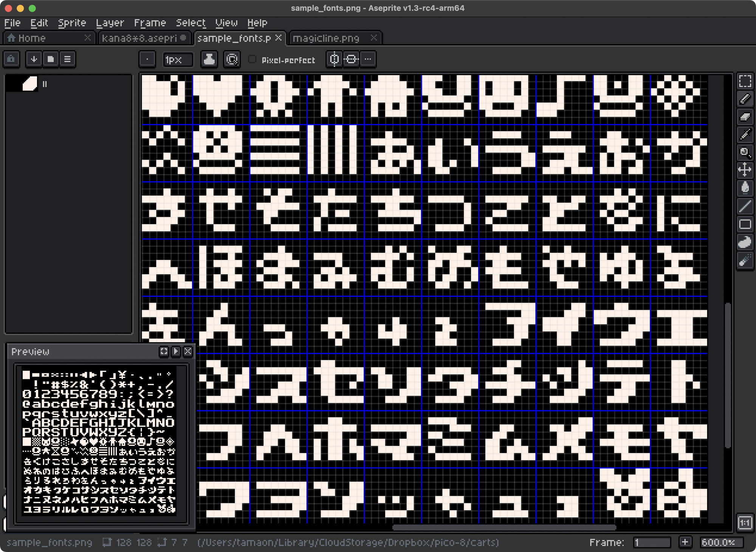The width and height of the screenshot is (756, 552).
Task: Open the Sprite menu
Action: point(72,23)
